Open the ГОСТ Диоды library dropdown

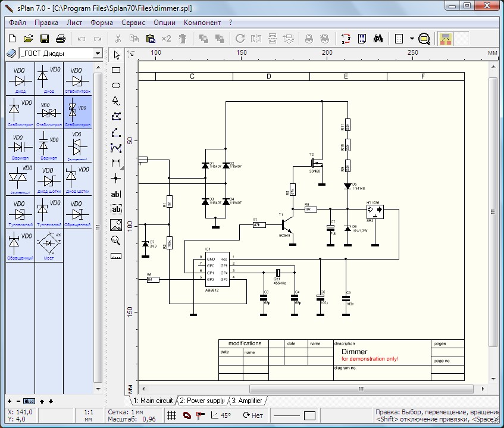pos(98,54)
